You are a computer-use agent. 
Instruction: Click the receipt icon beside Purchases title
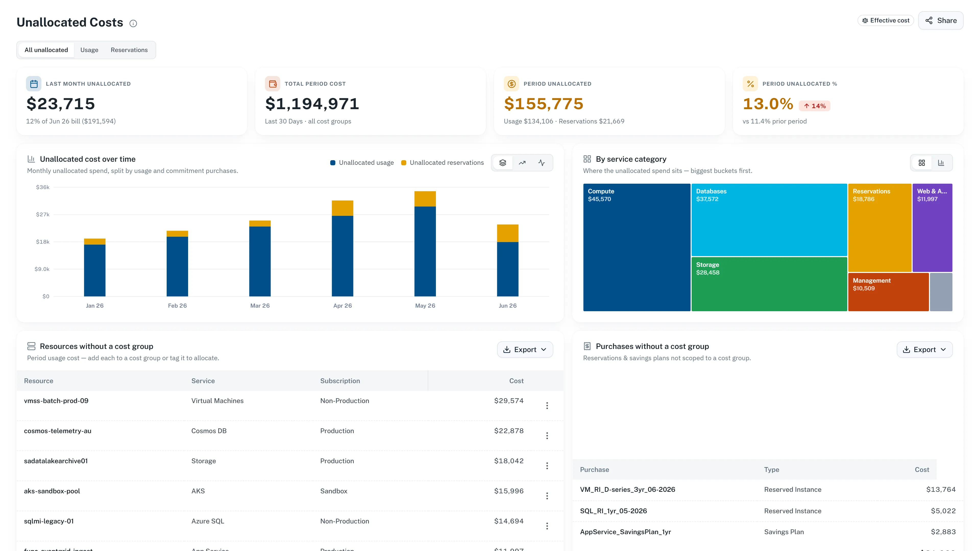(x=587, y=346)
